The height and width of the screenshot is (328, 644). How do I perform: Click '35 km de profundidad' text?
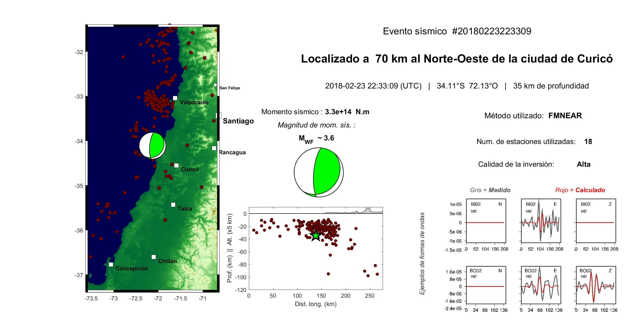pos(551,86)
